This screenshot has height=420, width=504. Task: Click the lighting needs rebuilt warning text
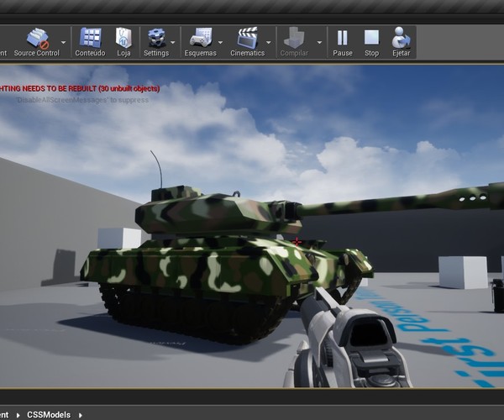click(80, 88)
